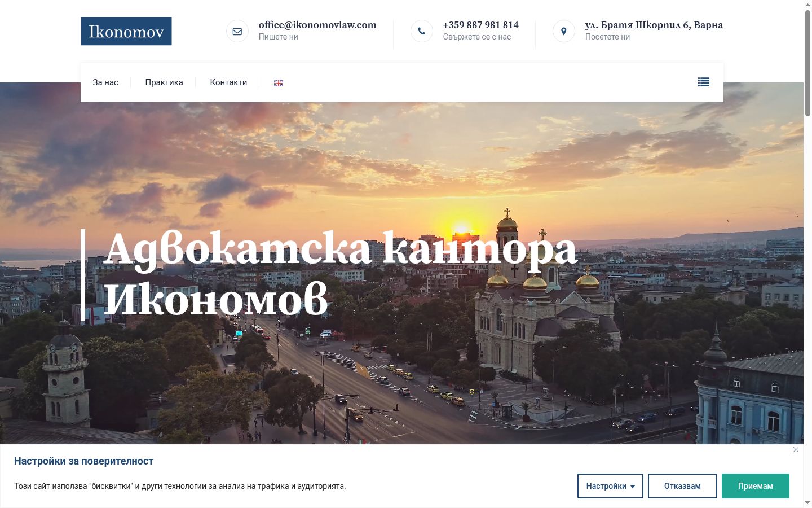Click the address ул. Братя Шкорпил 6, Варна
This screenshot has width=812, height=508.
[x=654, y=25]
